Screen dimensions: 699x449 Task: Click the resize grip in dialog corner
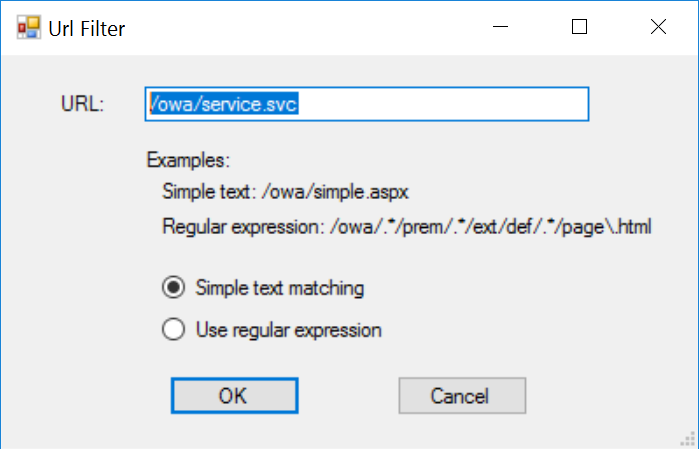(x=688, y=438)
